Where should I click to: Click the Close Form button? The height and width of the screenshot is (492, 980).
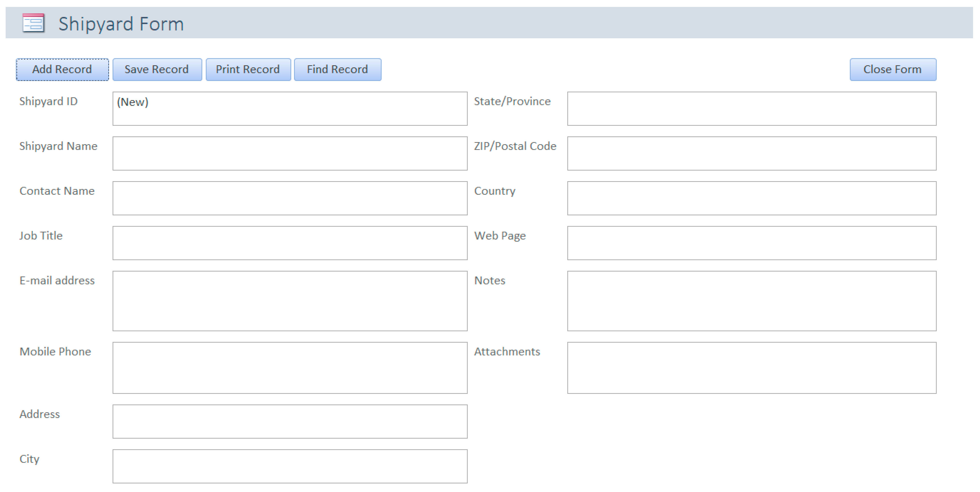tap(893, 70)
